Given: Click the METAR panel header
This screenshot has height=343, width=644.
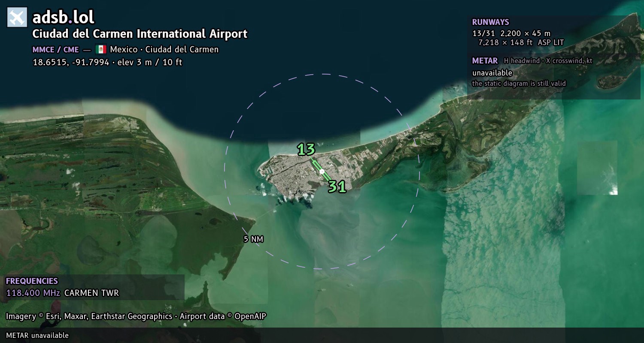Looking at the screenshot, I should coord(485,61).
